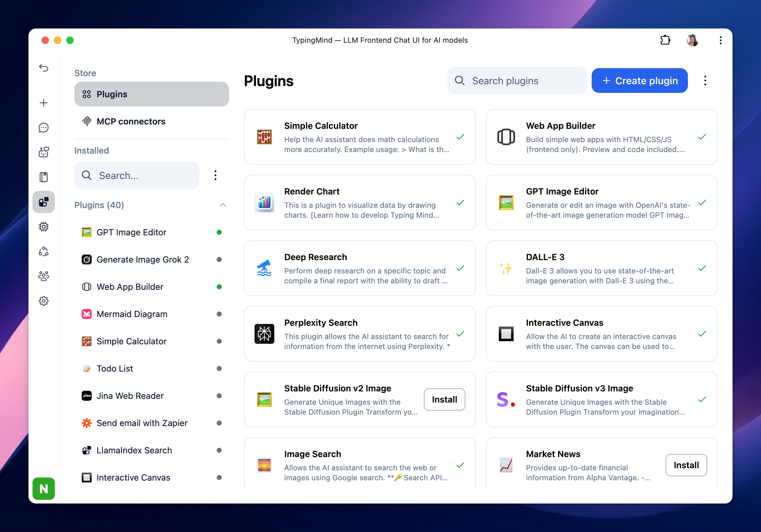
Task: Open the AI agents robot icon
Action: point(44,152)
